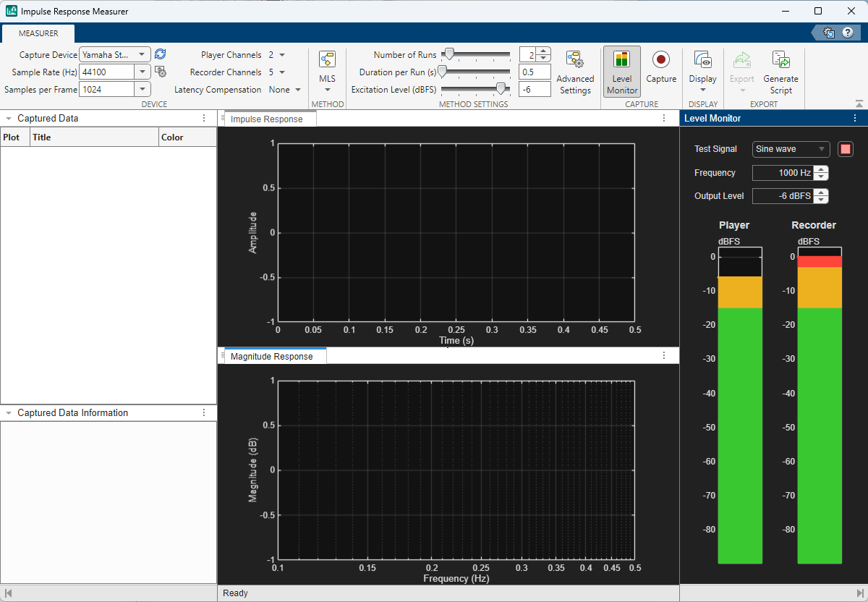
Task: Open Advanced Settings
Action: point(575,72)
